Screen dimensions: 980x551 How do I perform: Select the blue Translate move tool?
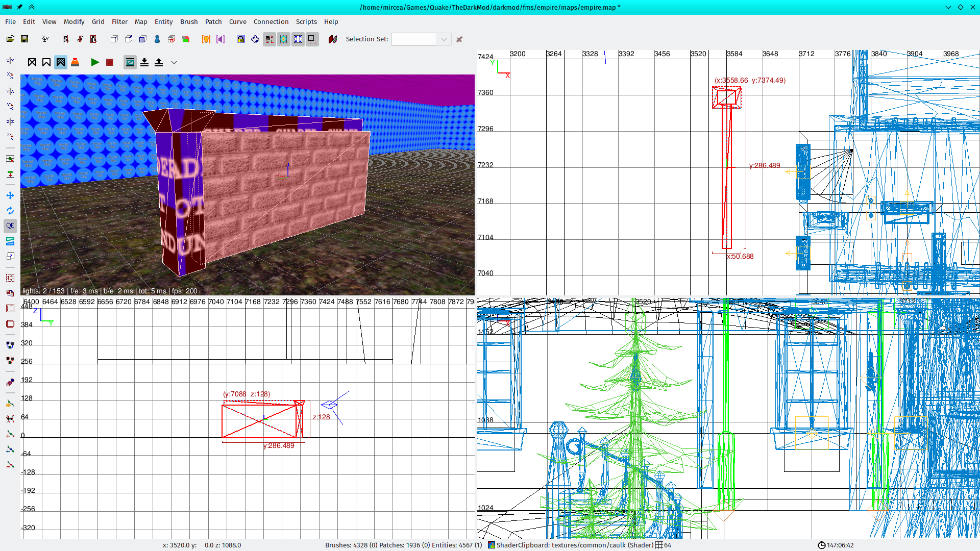tap(10, 195)
